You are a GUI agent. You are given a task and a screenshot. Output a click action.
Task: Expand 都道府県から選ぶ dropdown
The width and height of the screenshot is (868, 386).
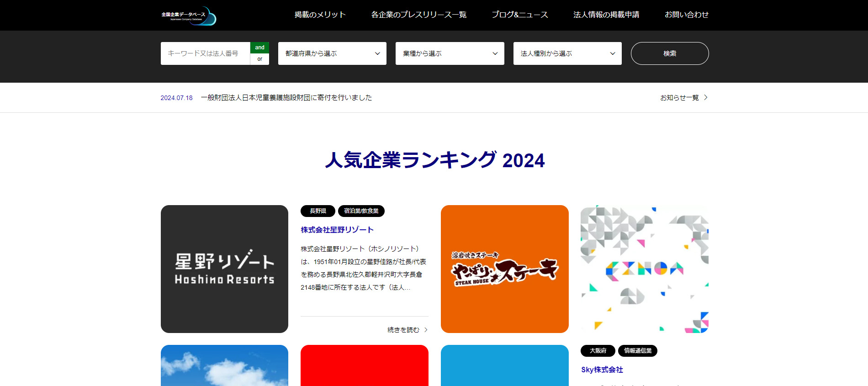332,53
